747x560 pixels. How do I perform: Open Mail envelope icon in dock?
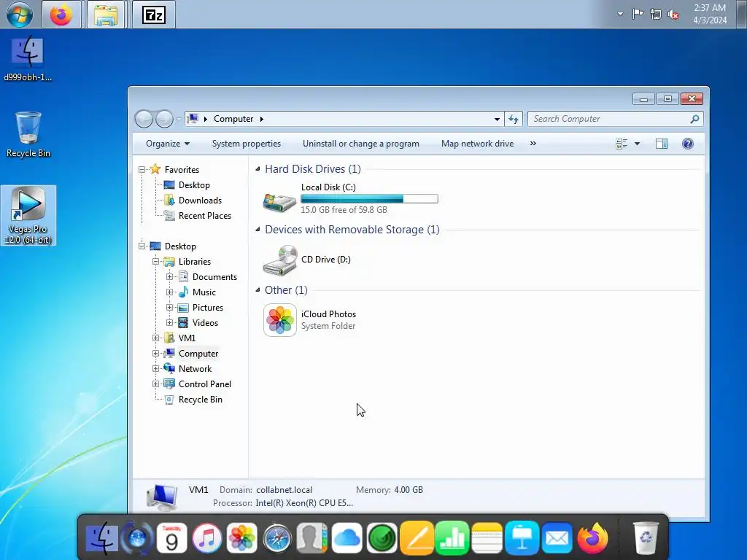point(557,539)
